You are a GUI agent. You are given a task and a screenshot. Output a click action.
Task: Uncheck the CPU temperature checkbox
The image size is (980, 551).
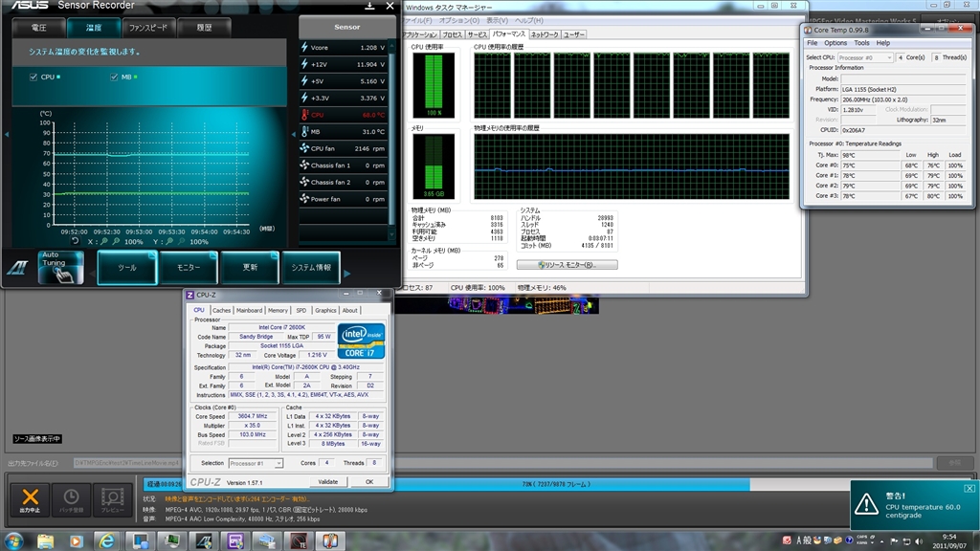pos(34,77)
